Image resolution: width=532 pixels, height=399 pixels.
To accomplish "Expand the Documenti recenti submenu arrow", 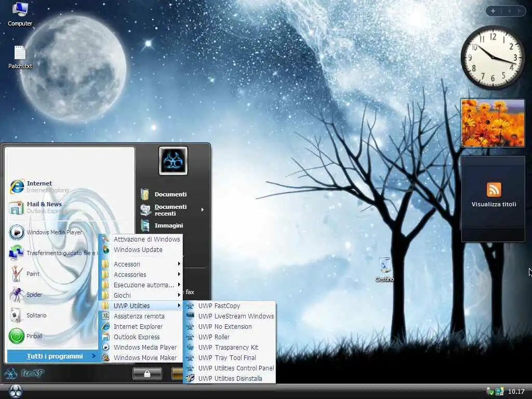I will pyautogui.click(x=203, y=210).
